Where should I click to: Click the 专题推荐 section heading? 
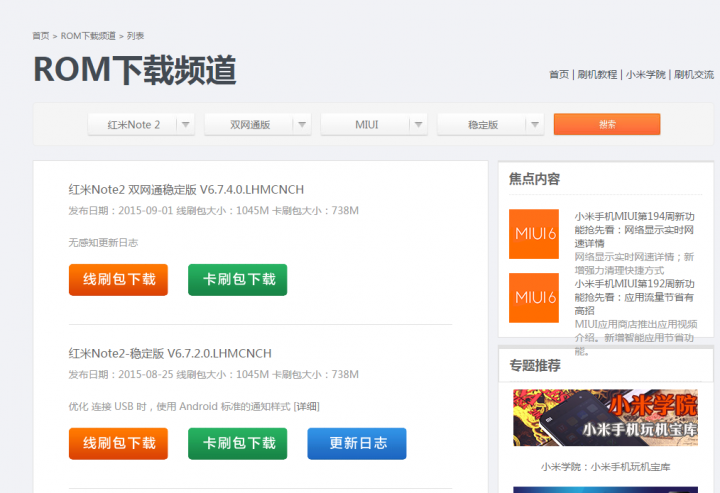534,365
